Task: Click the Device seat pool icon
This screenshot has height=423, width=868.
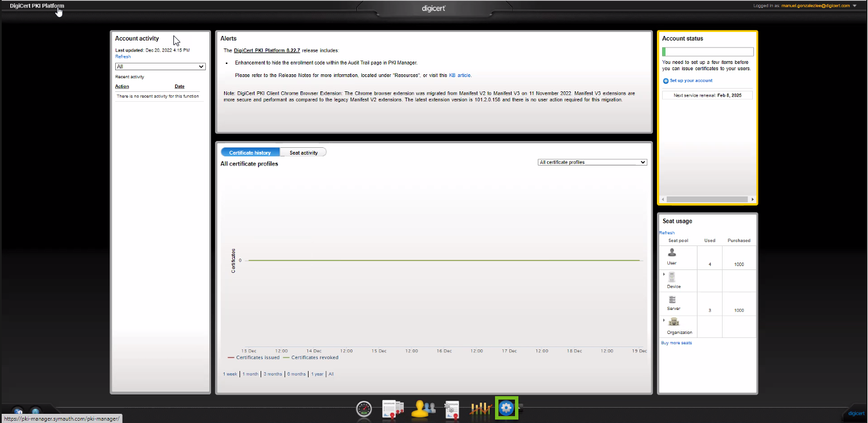Action: 672,277
